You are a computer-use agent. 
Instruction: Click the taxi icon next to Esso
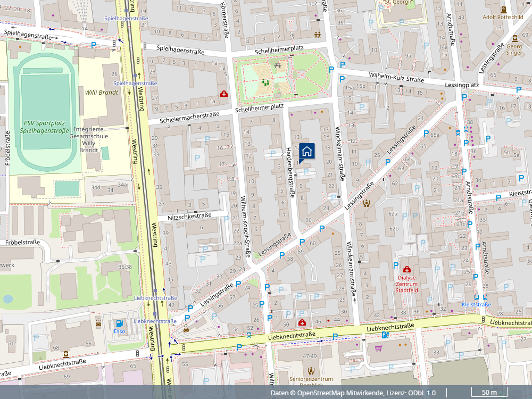pyautogui.click(x=98, y=323)
